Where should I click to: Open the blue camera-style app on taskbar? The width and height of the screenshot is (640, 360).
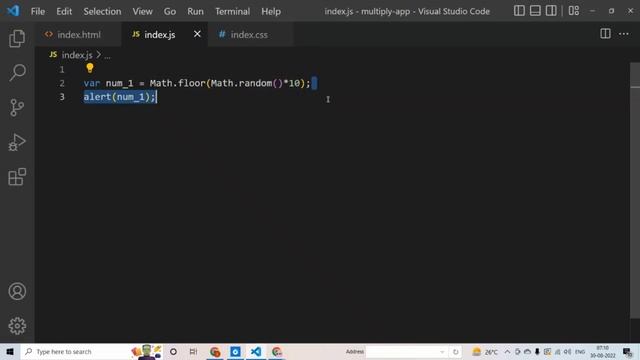236,351
